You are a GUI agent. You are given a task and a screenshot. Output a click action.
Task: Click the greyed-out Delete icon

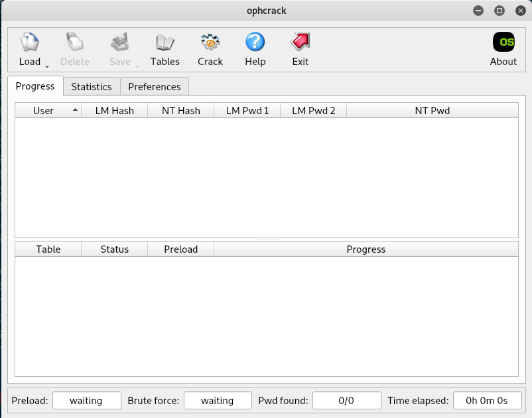pyautogui.click(x=75, y=42)
